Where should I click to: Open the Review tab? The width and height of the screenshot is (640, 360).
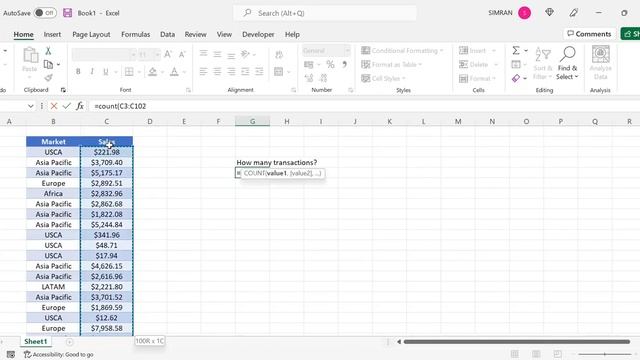tap(196, 35)
